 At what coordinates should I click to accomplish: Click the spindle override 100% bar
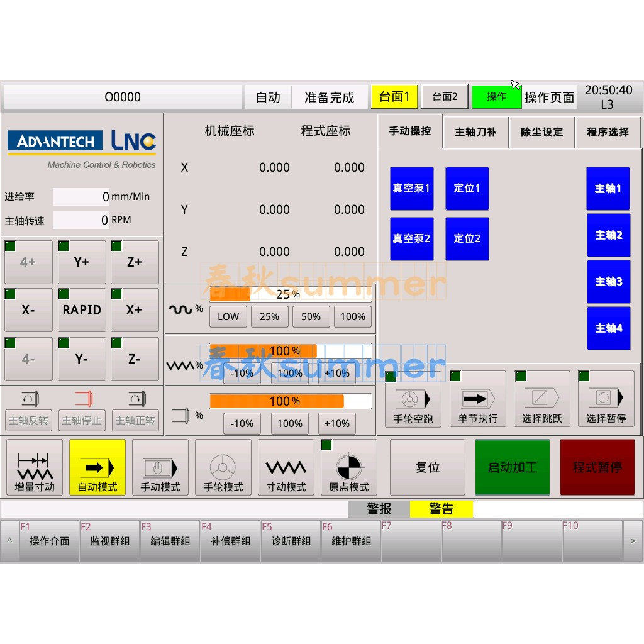coord(291,401)
